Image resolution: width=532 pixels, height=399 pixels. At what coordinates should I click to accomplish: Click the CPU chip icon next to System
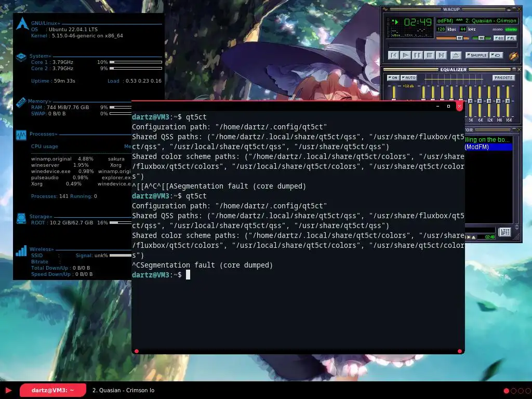point(21,57)
